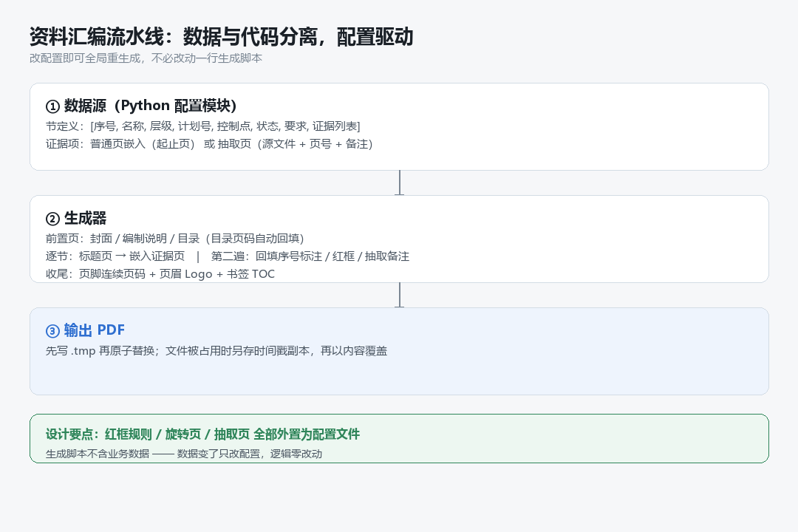Select the line "收尾：页脚连续页码 + 页眉 Logo + 书签 TOC"

(x=160, y=274)
